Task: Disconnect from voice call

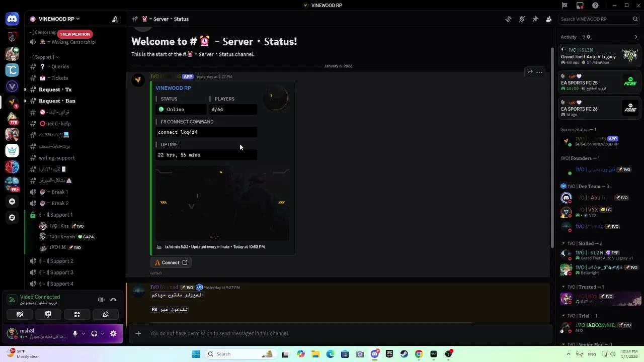Action: point(113,300)
